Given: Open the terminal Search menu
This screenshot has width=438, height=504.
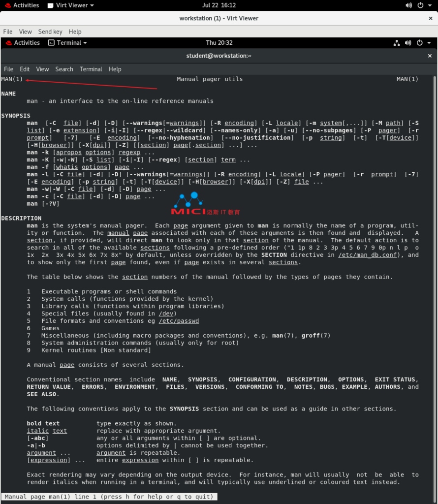Looking at the screenshot, I should point(64,69).
